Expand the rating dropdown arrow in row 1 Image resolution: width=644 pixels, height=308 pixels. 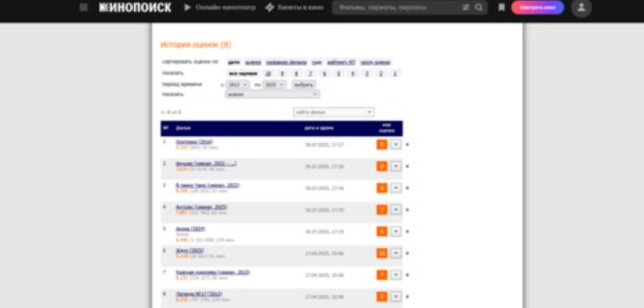[396, 145]
